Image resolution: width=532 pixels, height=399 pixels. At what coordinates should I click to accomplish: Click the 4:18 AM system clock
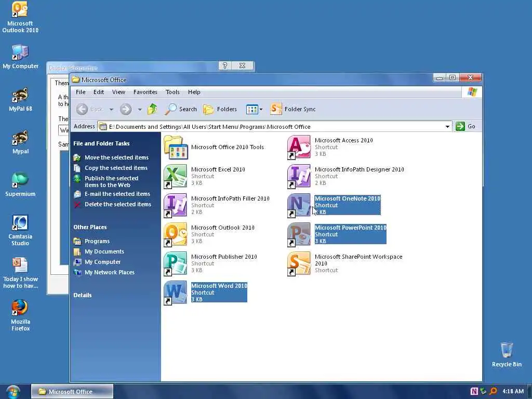(x=513, y=392)
